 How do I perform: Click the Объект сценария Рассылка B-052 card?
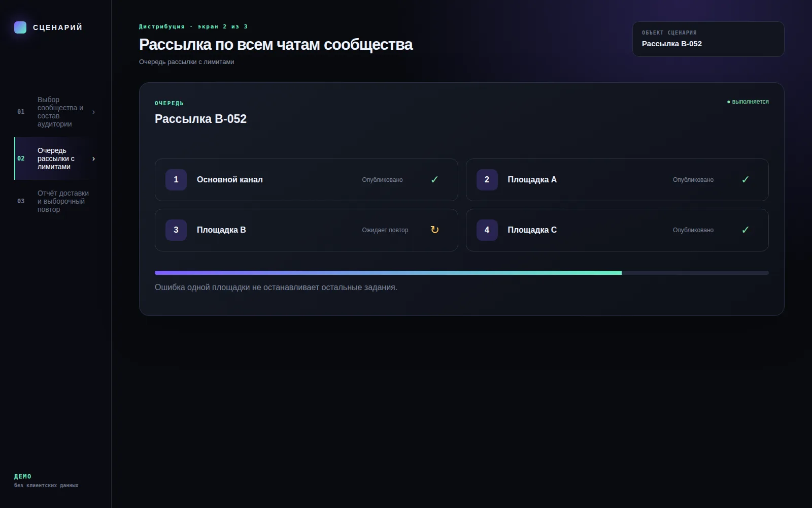(708, 39)
